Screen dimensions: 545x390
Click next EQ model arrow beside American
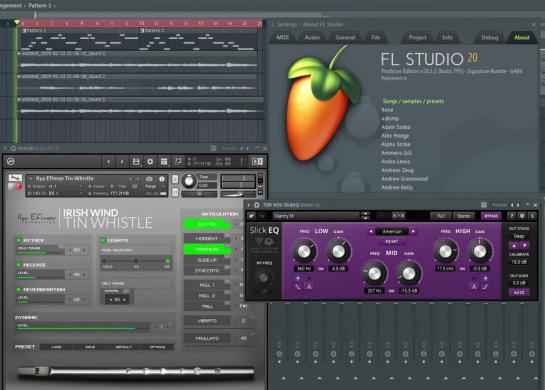(x=413, y=231)
